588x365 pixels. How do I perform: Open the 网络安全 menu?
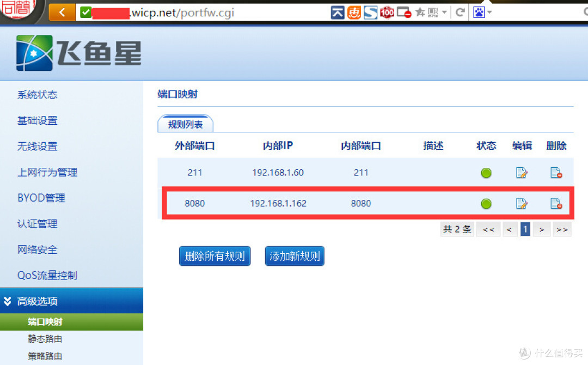[x=37, y=250]
